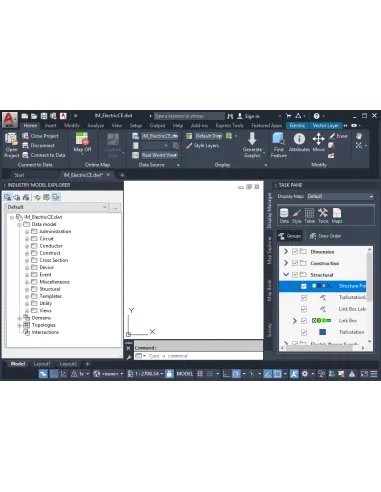381x492 pixels.
Task: Click Connect to Data ribbon button
Action: click(44, 155)
